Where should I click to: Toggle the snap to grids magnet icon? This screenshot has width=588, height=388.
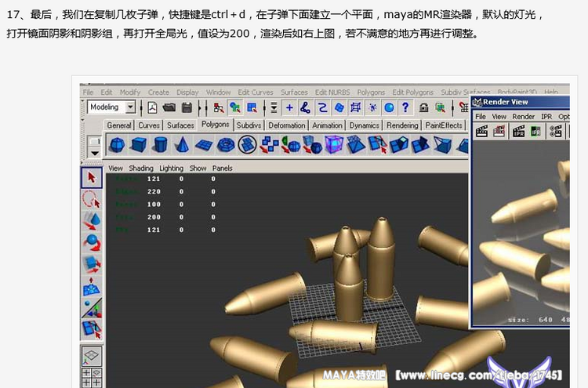pos(463,108)
